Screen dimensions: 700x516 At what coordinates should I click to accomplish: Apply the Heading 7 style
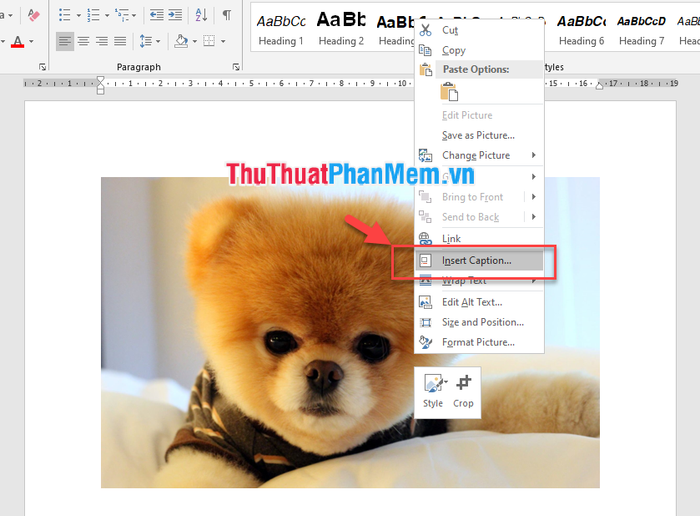pyautogui.click(x=641, y=28)
